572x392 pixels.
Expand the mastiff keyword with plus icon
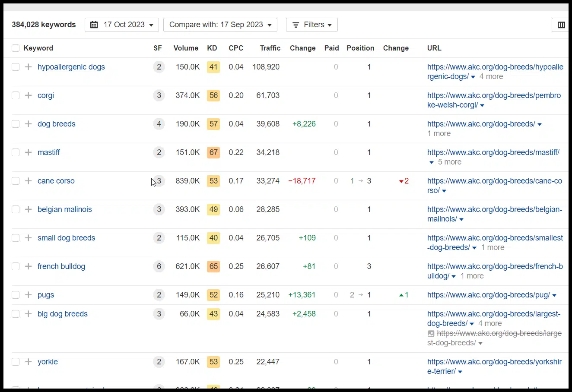[x=29, y=152]
